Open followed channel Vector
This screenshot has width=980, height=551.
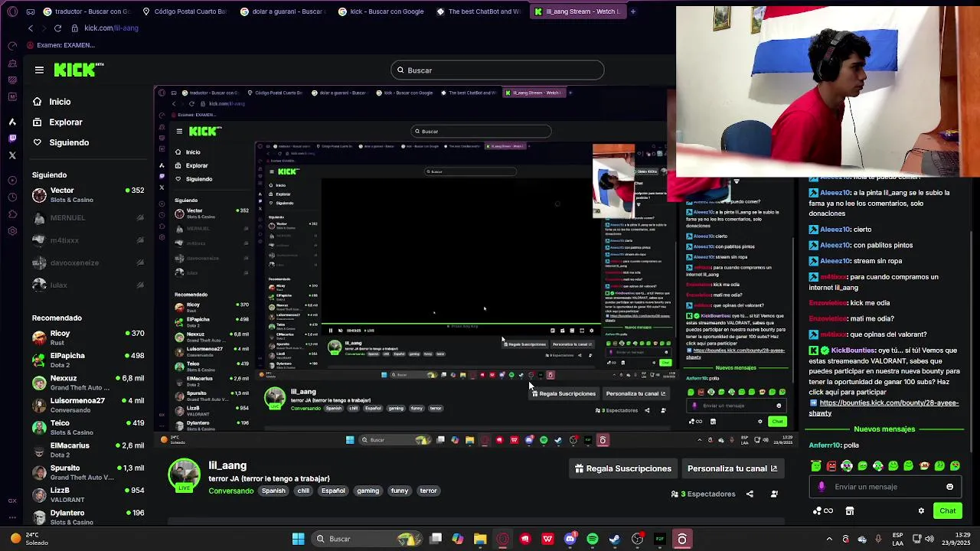88,195
